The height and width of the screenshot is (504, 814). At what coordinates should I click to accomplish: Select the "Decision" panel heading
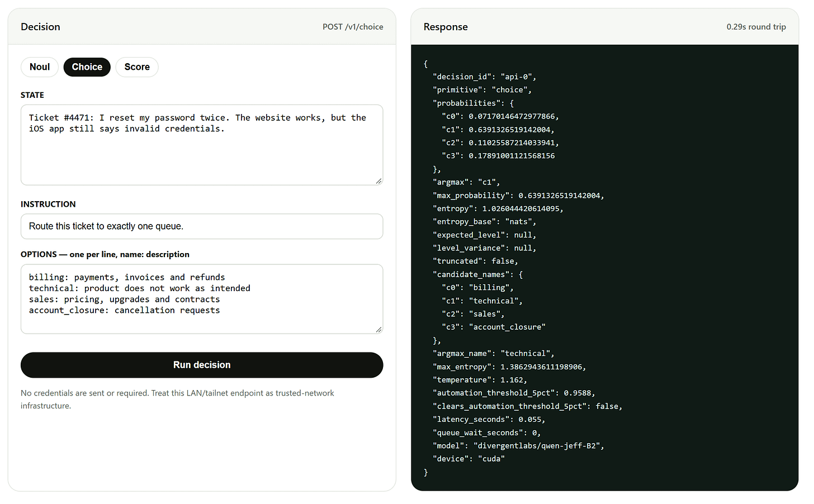[40, 27]
